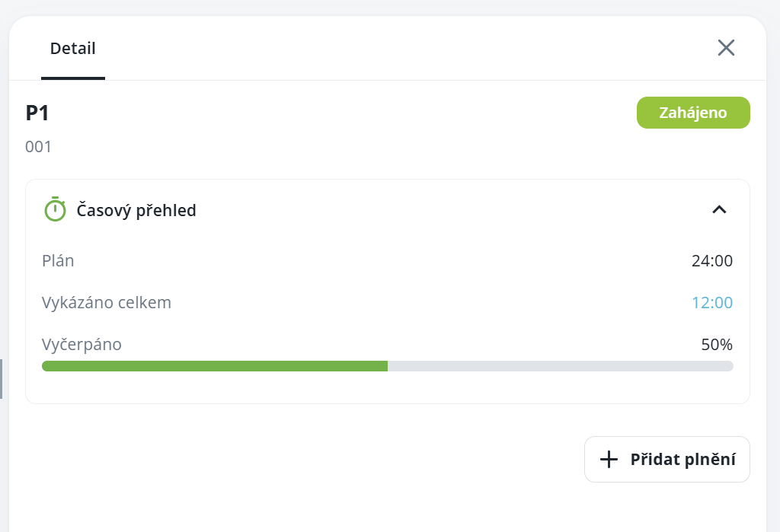This screenshot has height=532, width=780.
Task: Click the plus icon in Přidat plnění
Action: pyautogui.click(x=609, y=459)
